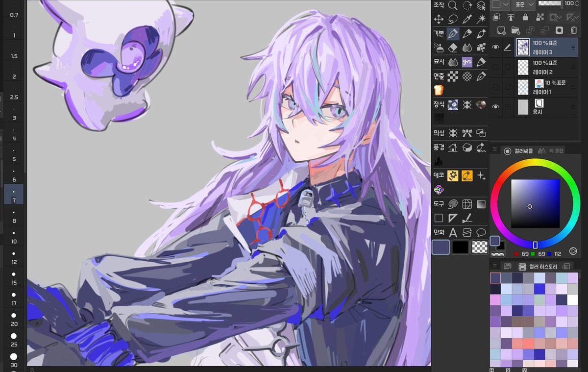This screenshot has height=372, width=588.
Task: Select the Ruler triangle tool
Action: point(453,218)
